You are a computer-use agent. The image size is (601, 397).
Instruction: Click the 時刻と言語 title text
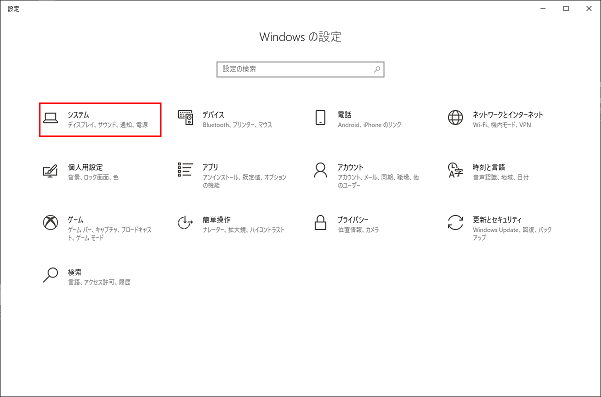(489, 167)
